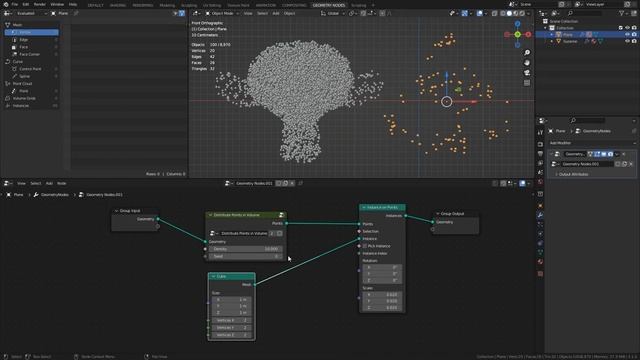Select rendered viewport shading mode
Viewport: 640px width, 360px height.
tap(522, 13)
